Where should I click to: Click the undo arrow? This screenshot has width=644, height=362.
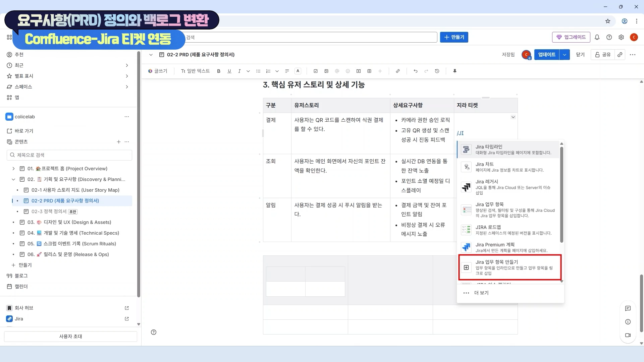tap(416, 71)
